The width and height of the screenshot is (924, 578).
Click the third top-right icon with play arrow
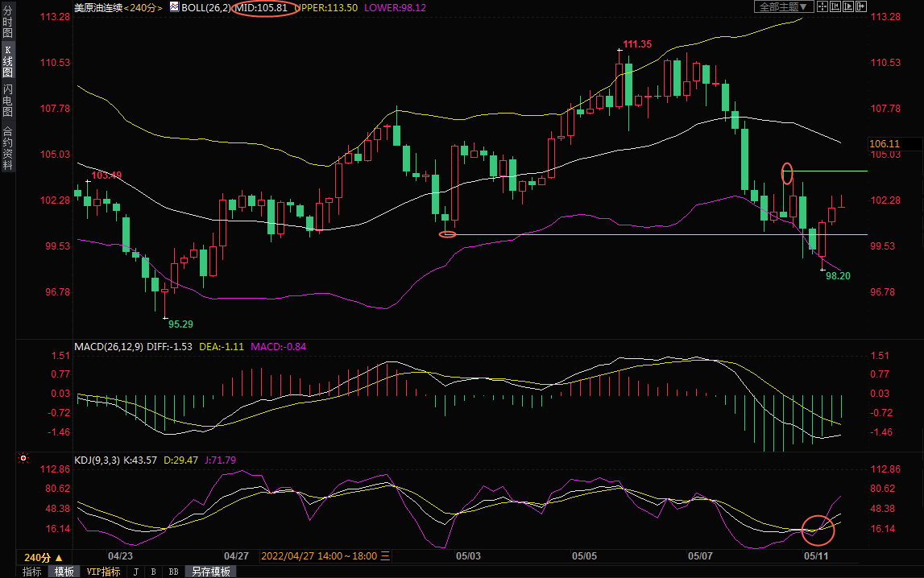click(847, 6)
